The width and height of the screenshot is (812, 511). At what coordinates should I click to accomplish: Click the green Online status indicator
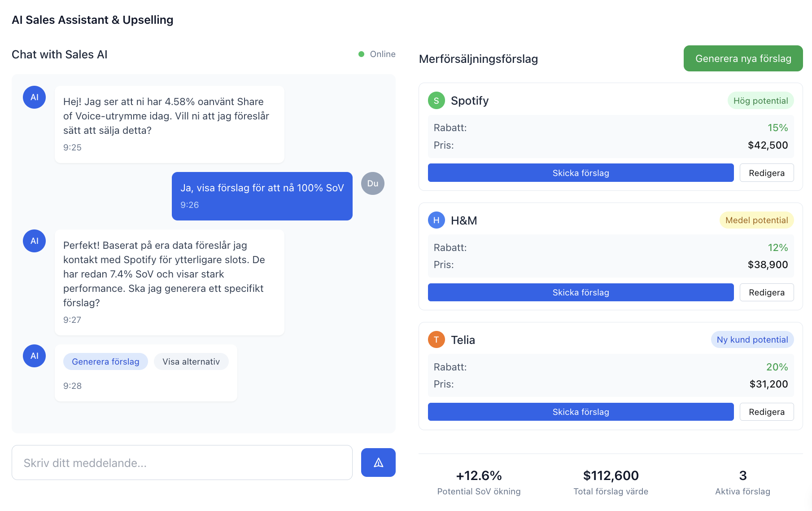[362, 54]
